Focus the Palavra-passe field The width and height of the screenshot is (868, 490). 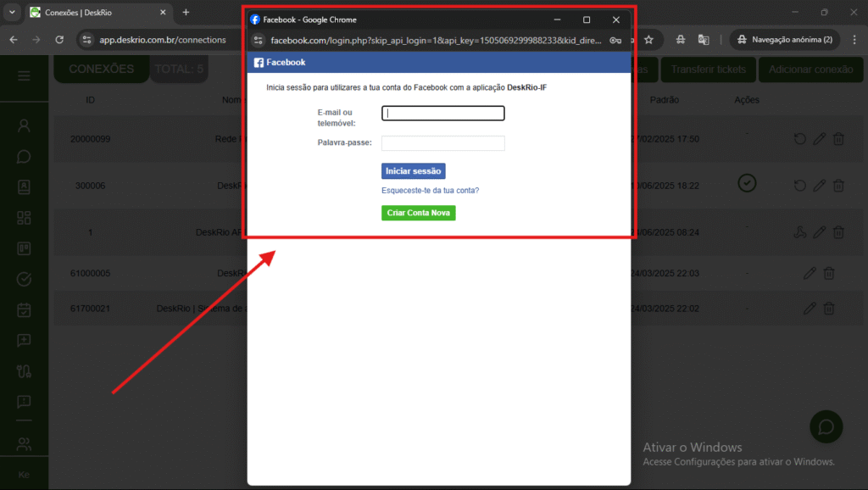(x=442, y=143)
